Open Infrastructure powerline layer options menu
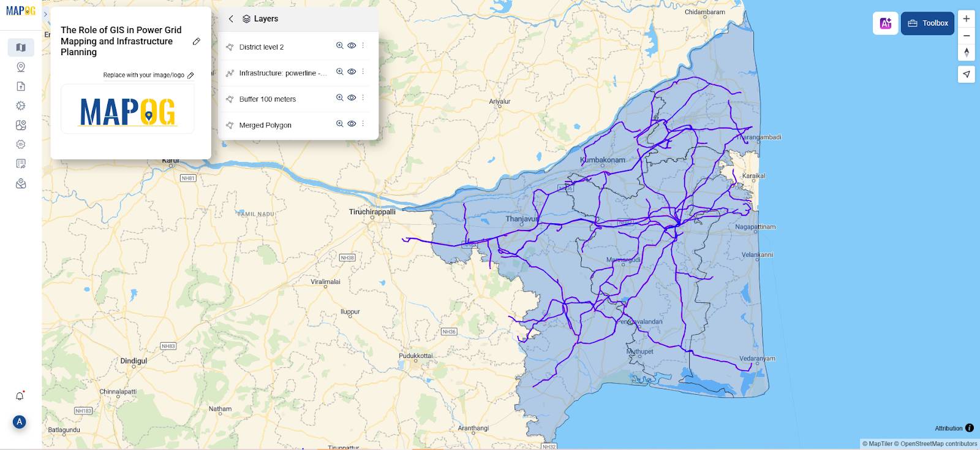 363,72
